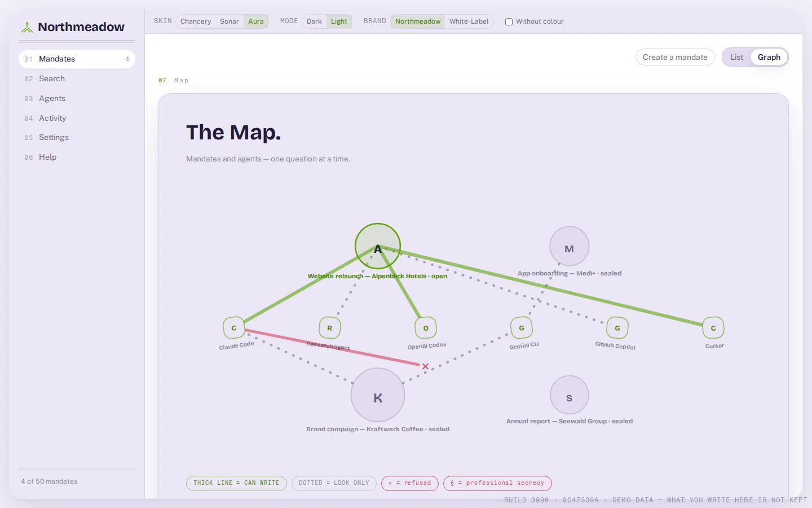
Task: Switch to the Graph view
Action: [769, 57]
